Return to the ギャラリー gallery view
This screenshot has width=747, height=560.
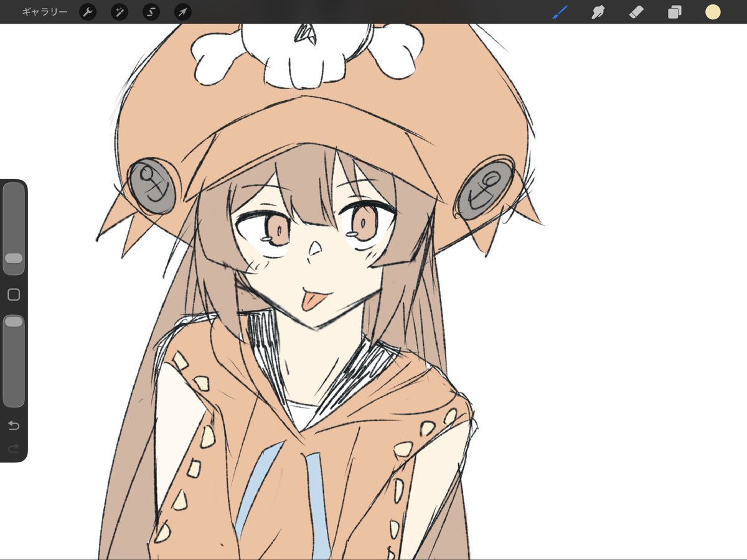point(44,12)
